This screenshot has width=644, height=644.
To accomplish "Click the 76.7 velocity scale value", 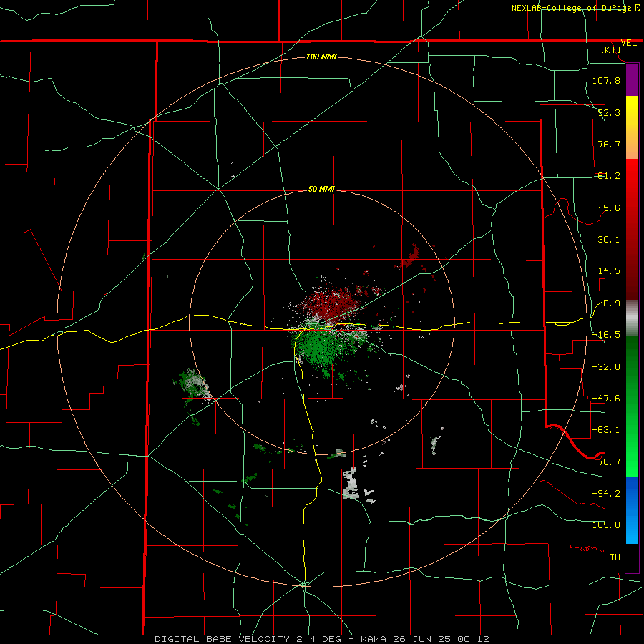I will pos(609,144).
